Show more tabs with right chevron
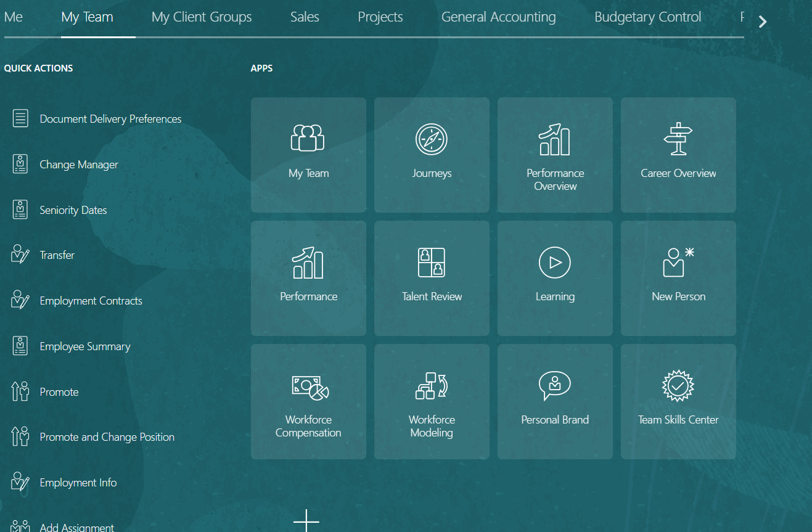Viewport: 812px width, 532px height. point(763,22)
